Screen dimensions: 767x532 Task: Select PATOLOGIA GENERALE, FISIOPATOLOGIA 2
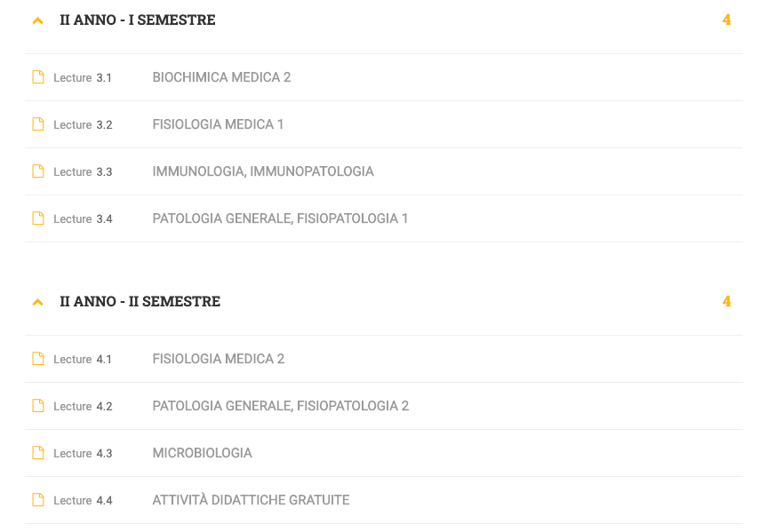click(281, 406)
